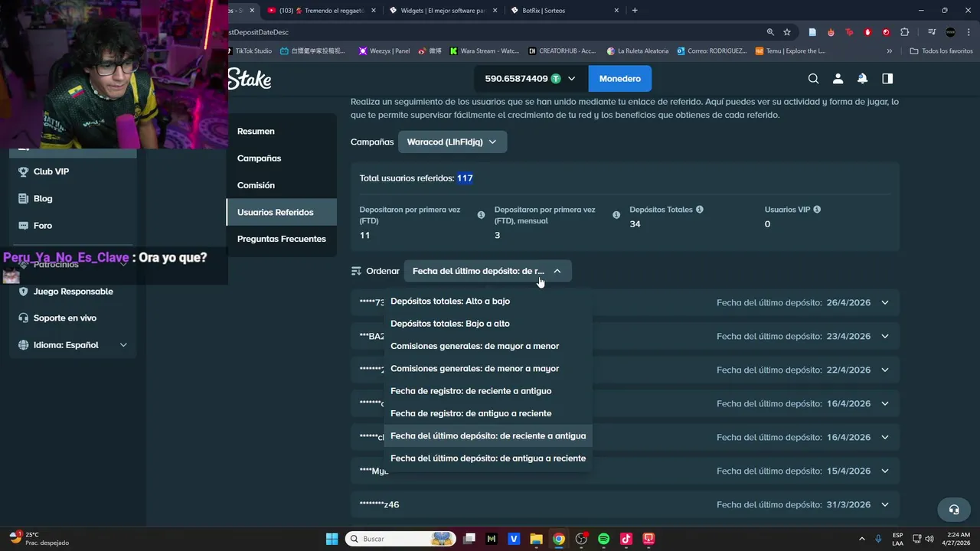Open the Campañas section
980x551 pixels.
[x=282, y=158]
